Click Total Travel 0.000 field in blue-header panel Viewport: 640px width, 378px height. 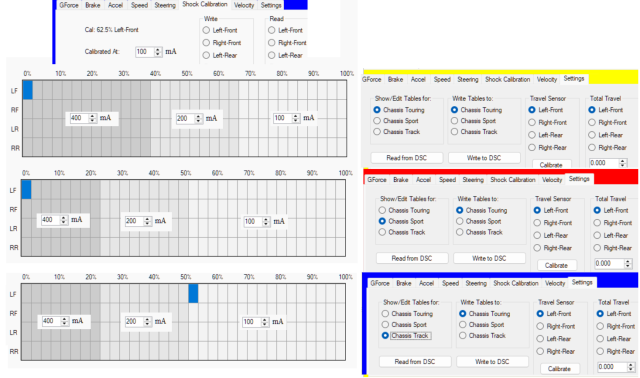(x=612, y=367)
